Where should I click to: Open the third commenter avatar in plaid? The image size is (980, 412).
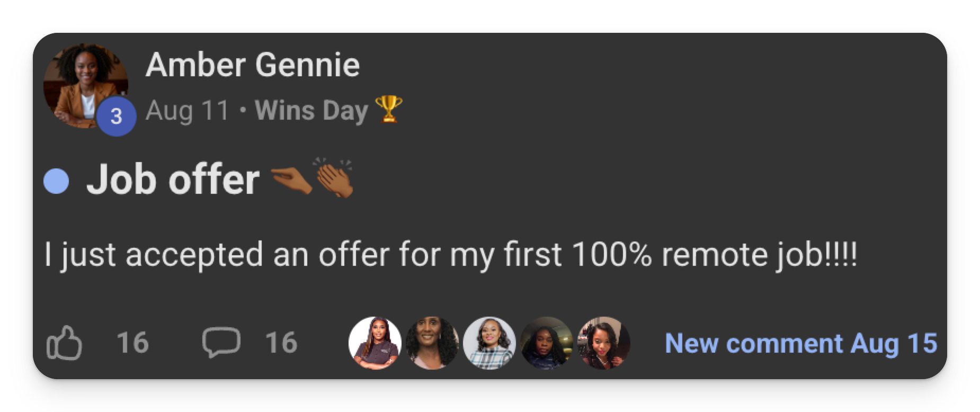pos(489,343)
